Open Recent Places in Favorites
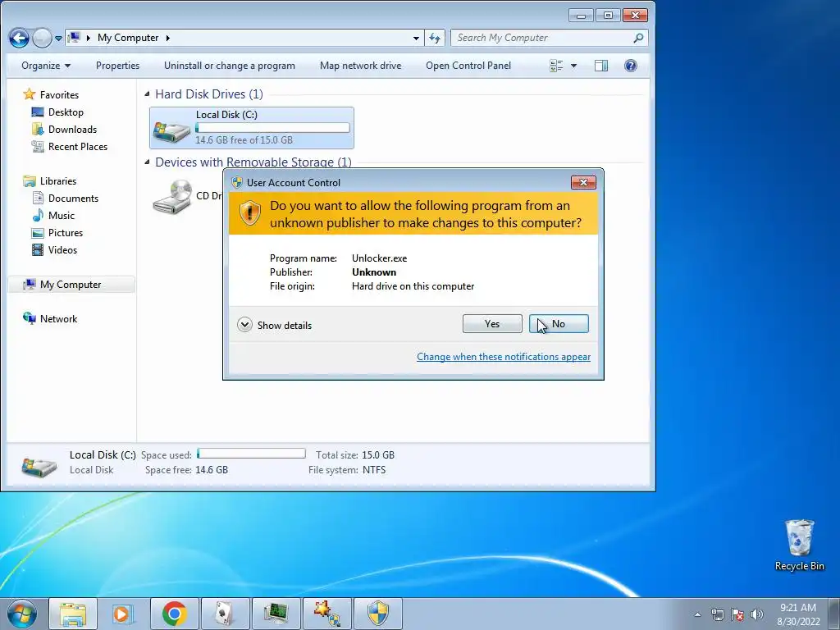The image size is (840, 630). click(78, 146)
